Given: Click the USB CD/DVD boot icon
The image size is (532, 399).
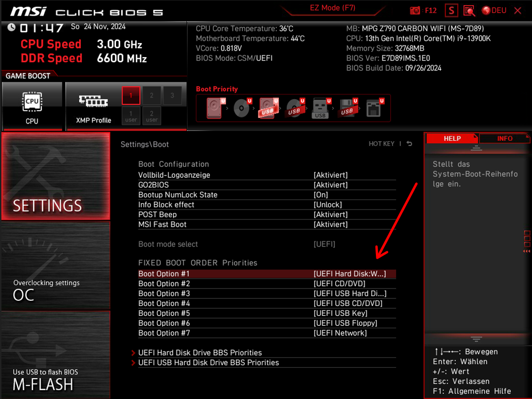Looking at the screenshot, I should tap(295, 108).
